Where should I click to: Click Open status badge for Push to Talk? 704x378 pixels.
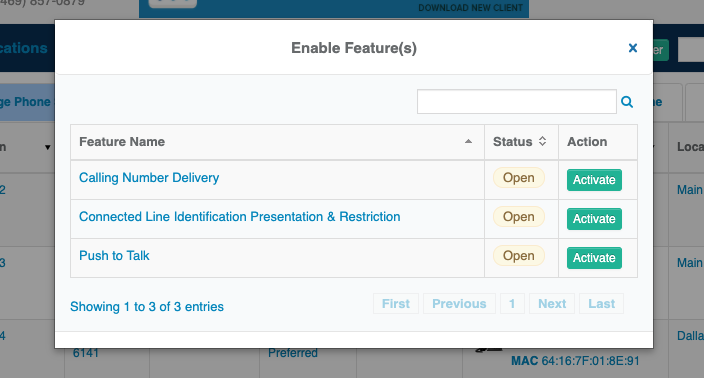519,256
